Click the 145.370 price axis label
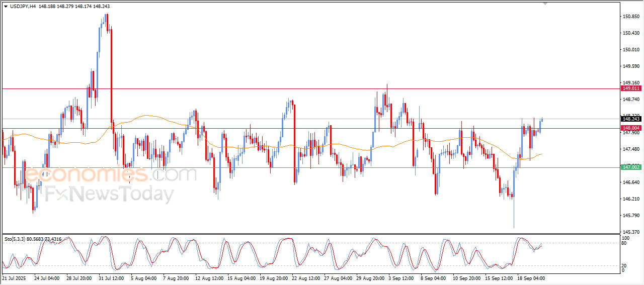 point(631,232)
